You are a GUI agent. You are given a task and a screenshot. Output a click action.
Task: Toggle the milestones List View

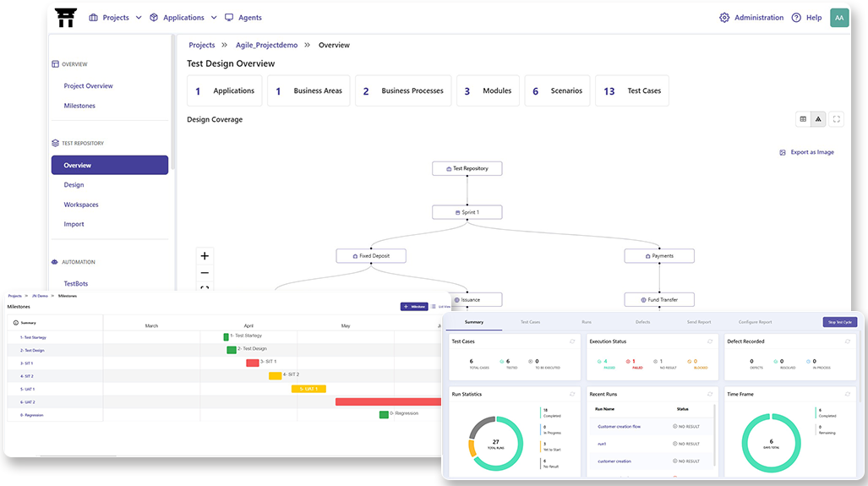pyautogui.click(x=435, y=307)
